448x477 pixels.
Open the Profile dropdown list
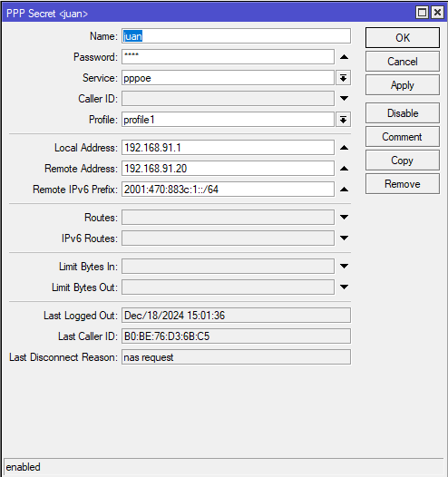(344, 120)
